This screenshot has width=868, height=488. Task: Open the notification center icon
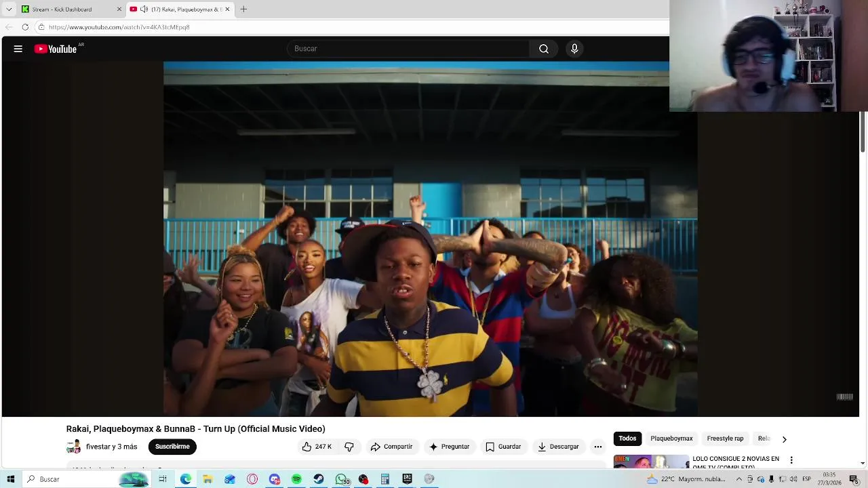pyautogui.click(x=854, y=479)
